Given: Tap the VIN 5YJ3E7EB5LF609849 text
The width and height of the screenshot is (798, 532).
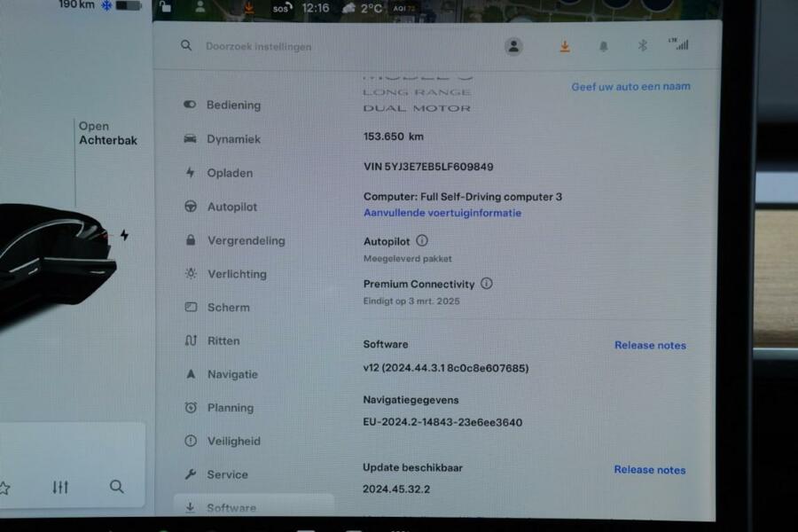Looking at the screenshot, I should pos(428,167).
